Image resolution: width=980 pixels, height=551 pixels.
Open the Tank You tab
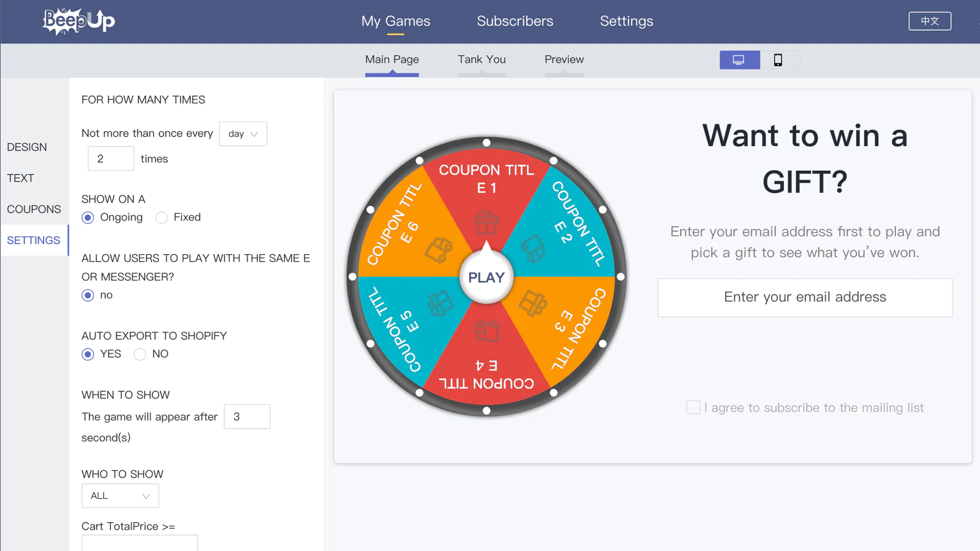point(481,59)
